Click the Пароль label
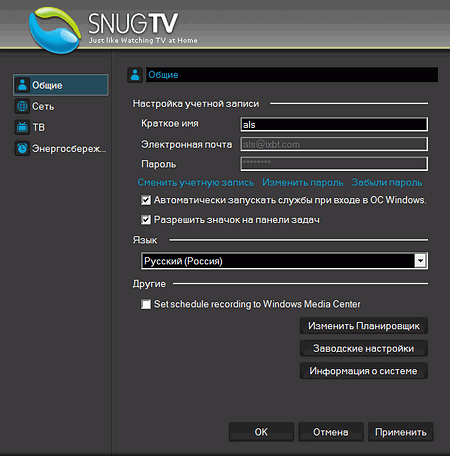 tap(159, 164)
